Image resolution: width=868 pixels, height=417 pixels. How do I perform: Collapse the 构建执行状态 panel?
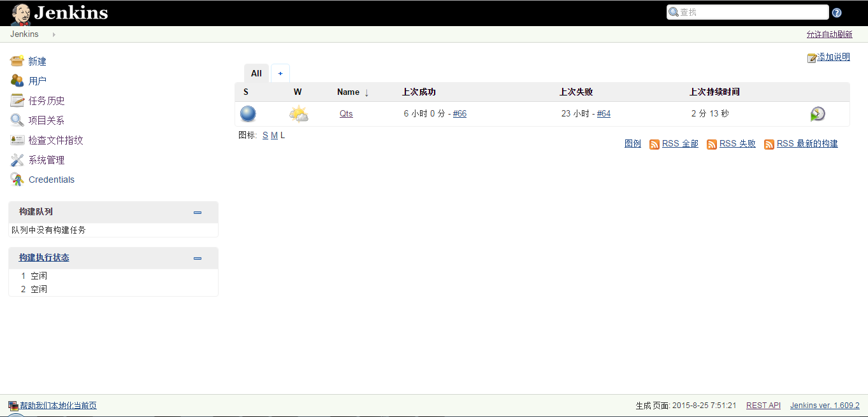(x=198, y=258)
